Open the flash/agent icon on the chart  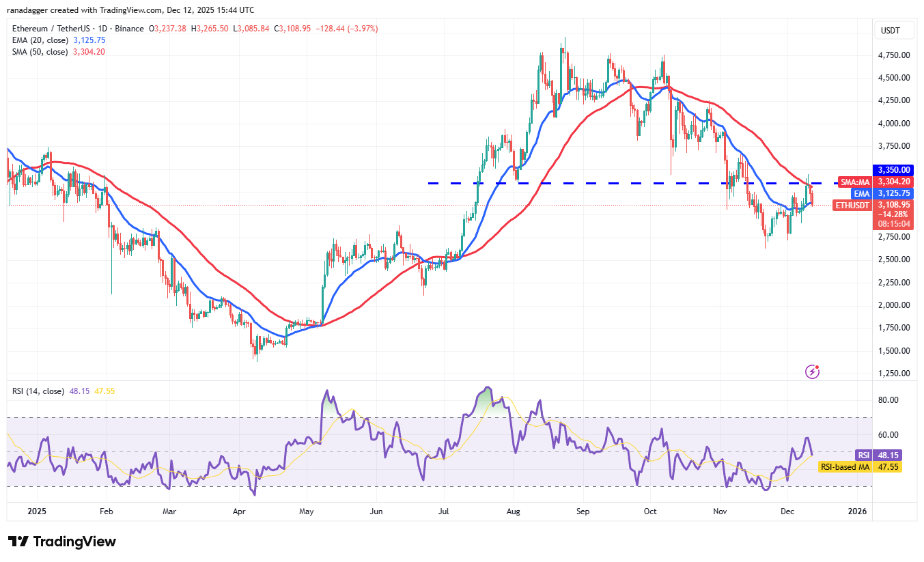tap(812, 371)
